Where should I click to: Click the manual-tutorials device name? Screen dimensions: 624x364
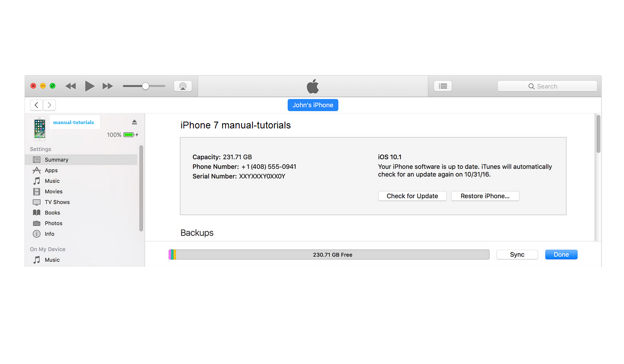[x=73, y=122]
